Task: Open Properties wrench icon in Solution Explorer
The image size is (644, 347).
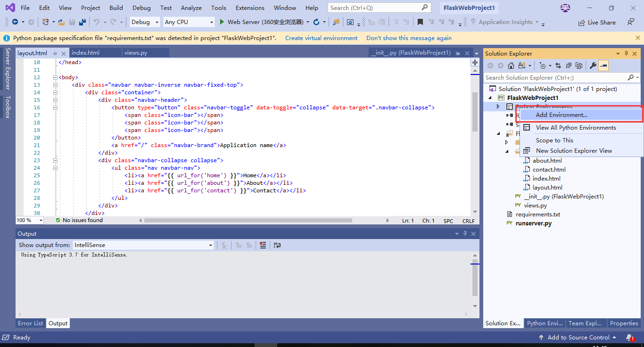Action: (593, 66)
